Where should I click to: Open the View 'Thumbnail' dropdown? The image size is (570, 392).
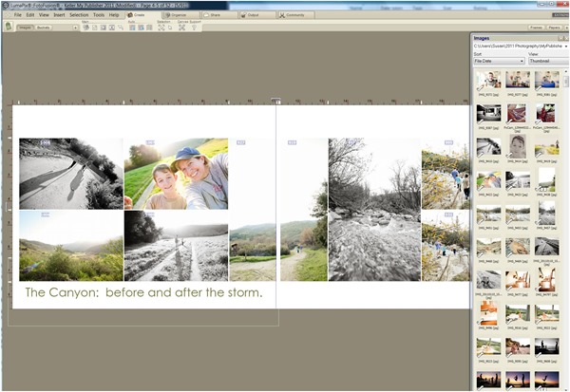click(x=549, y=61)
